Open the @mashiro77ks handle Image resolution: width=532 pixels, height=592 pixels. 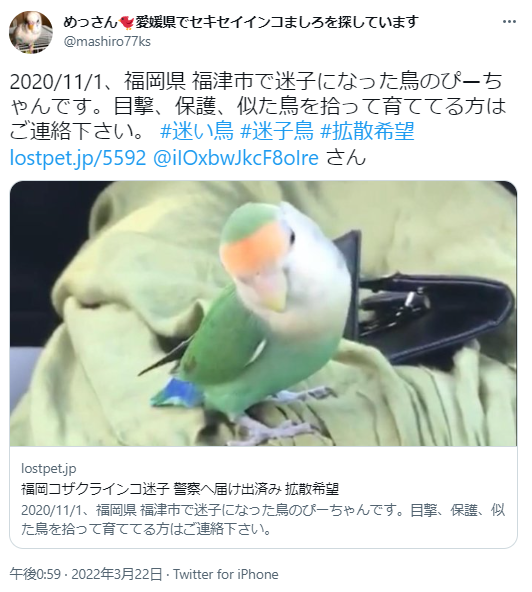tap(107, 42)
